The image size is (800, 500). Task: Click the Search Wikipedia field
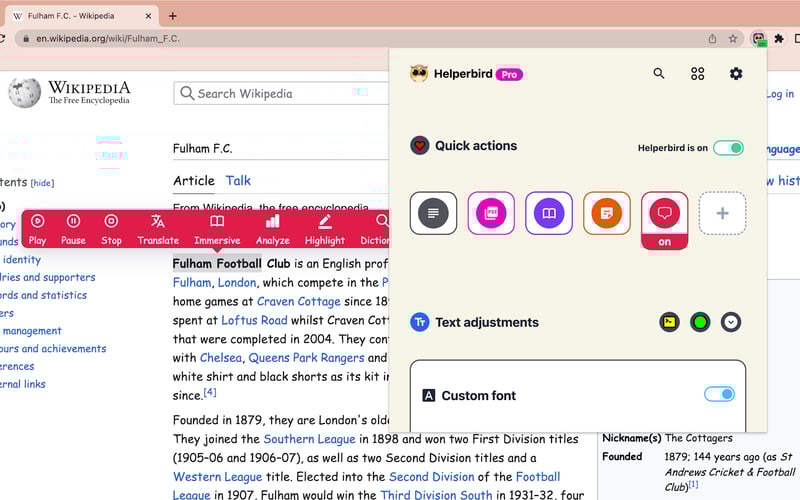[x=283, y=93]
